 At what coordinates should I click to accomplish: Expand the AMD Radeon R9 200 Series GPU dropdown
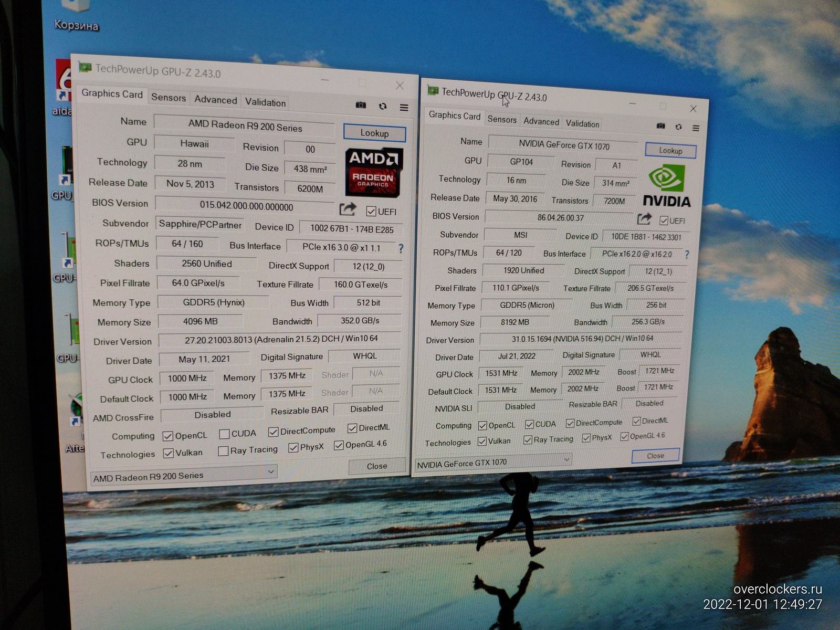pyautogui.click(x=271, y=471)
